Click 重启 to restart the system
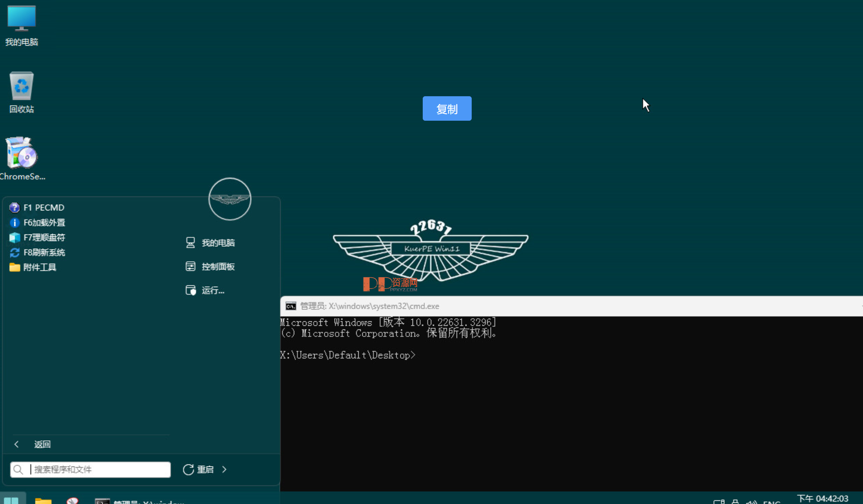 tap(204, 469)
